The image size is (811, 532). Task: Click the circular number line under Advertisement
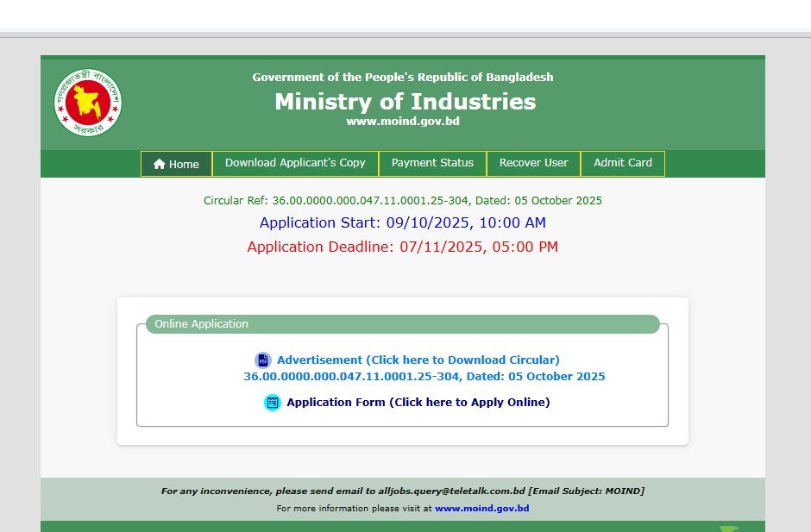coord(424,377)
